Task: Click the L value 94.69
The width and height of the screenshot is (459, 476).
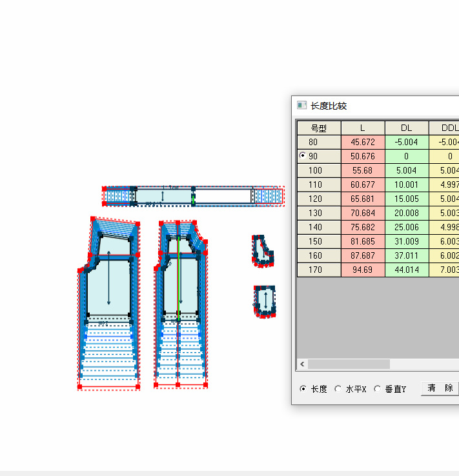Action: point(363,270)
